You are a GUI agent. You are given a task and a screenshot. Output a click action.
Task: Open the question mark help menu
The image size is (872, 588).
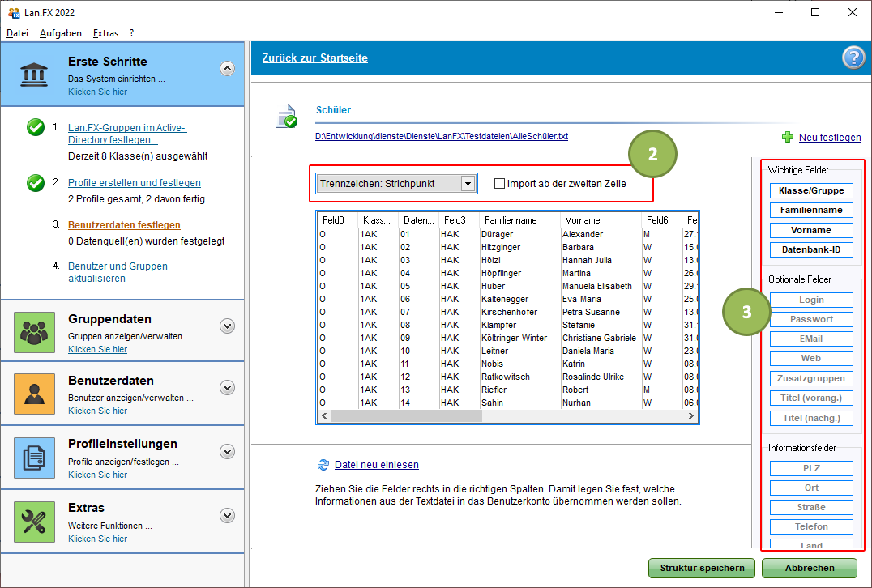[x=132, y=33]
